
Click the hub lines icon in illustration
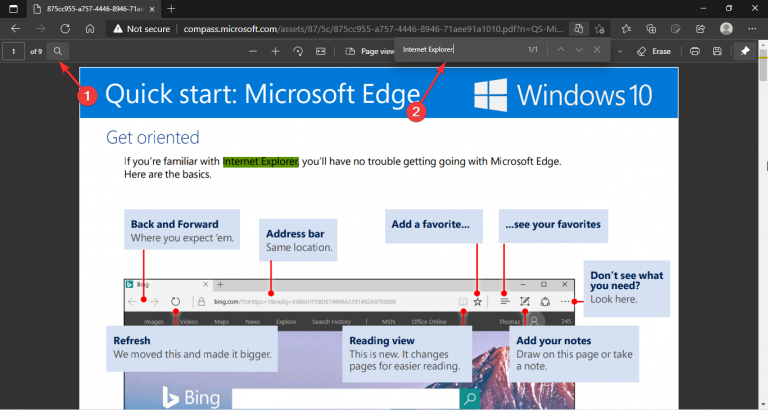tap(504, 302)
